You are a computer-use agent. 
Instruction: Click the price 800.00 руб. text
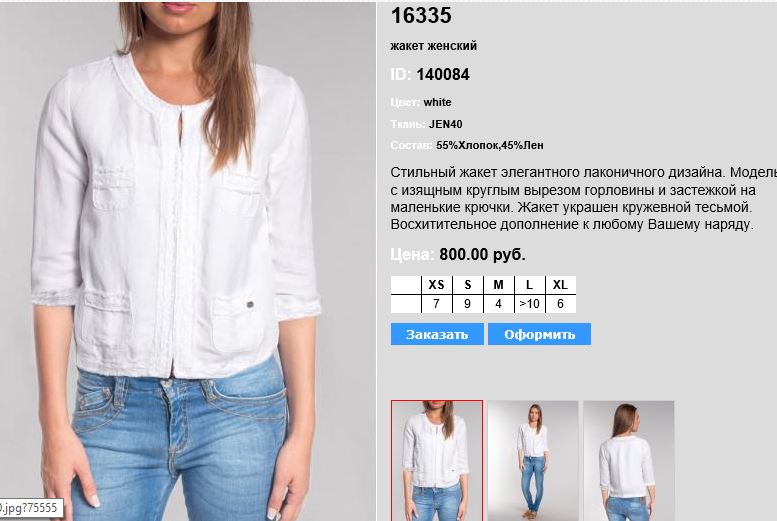coord(482,254)
